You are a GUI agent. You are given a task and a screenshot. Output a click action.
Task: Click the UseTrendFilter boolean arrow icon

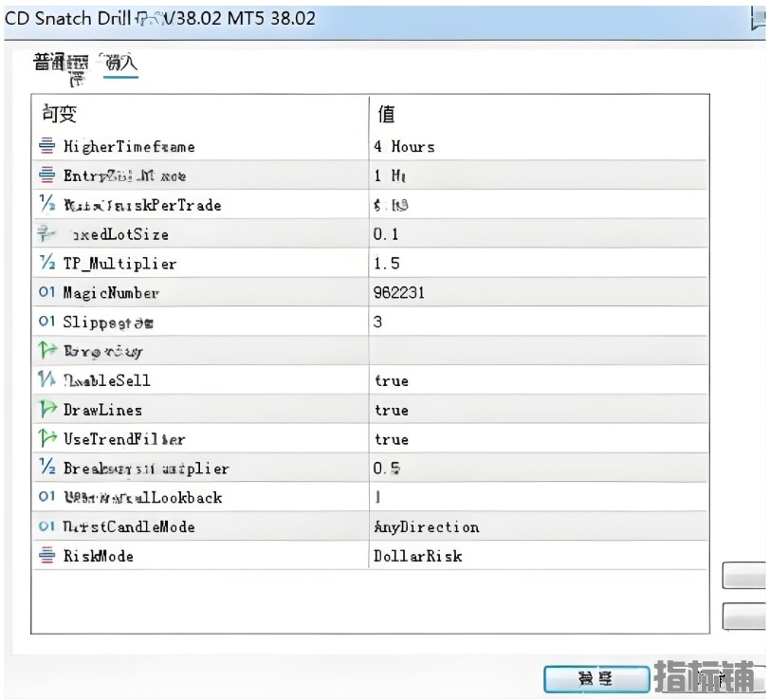pyautogui.click(x=47, y=439)
